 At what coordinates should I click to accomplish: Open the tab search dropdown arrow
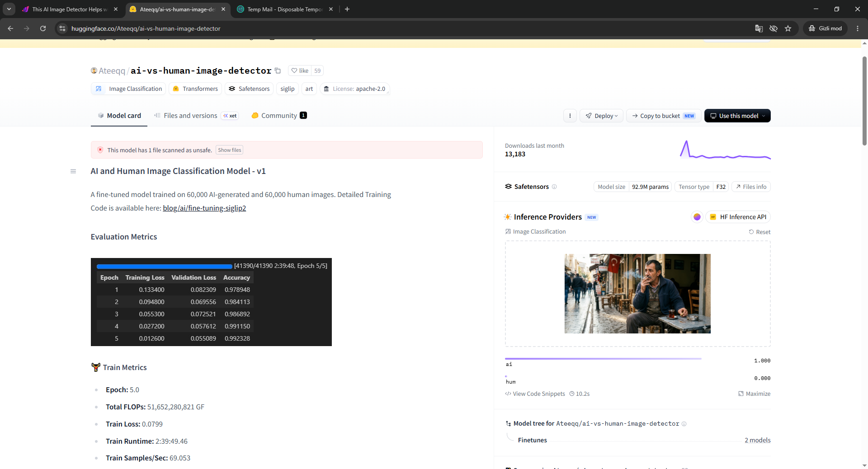tap(9, 9)
